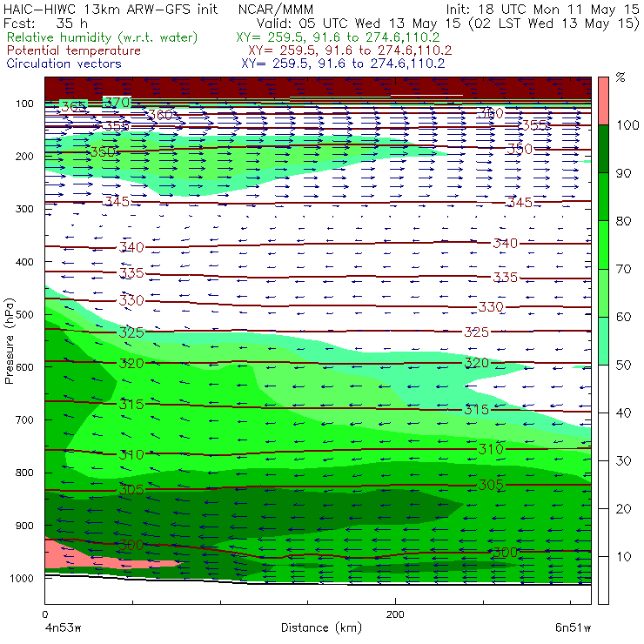
Task: Click the dark red stratospheric band at plot top
Action: point(318,87)
